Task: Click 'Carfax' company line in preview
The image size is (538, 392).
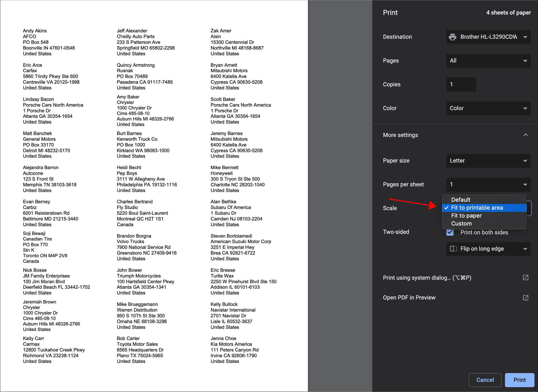Action: coord(30,70)
